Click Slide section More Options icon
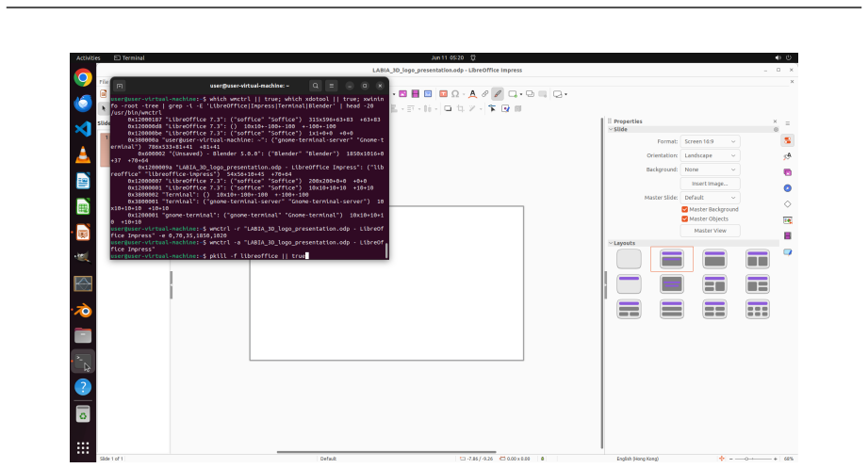This screenshot has height=468, width=868. (x=776, y=129)
